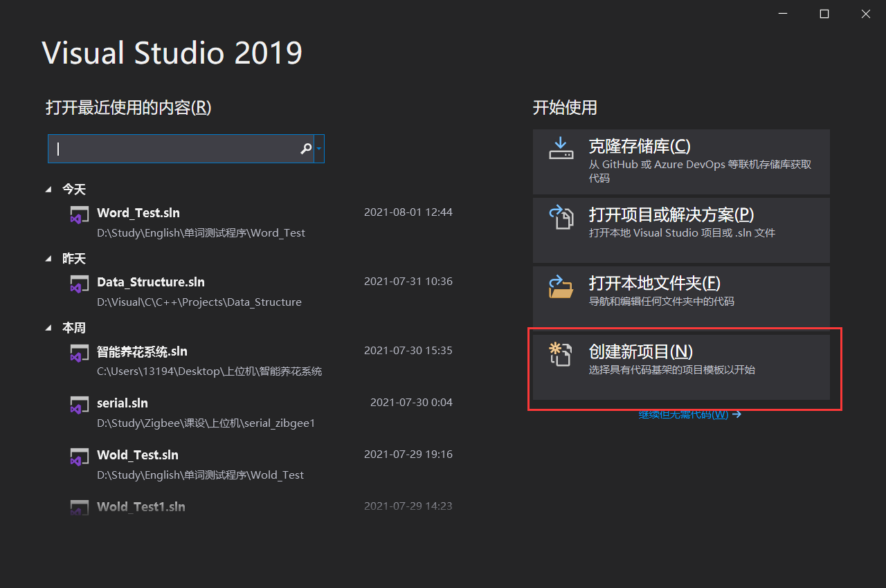Click path D:\Study\English\单词测试程序\Word_Test
Image resolution: width=886 pixels, height=588 pixels.
pyautogui.click(x=201, y=233)
